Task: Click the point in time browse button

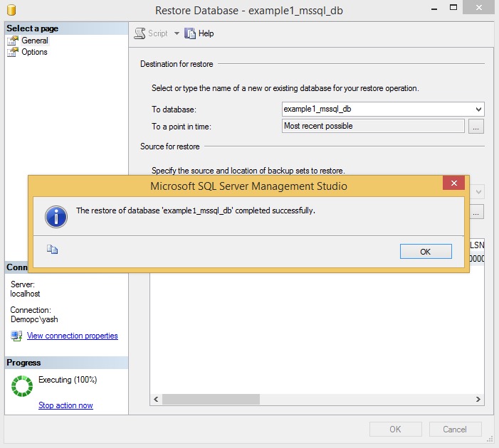Action: coord(476,127)
